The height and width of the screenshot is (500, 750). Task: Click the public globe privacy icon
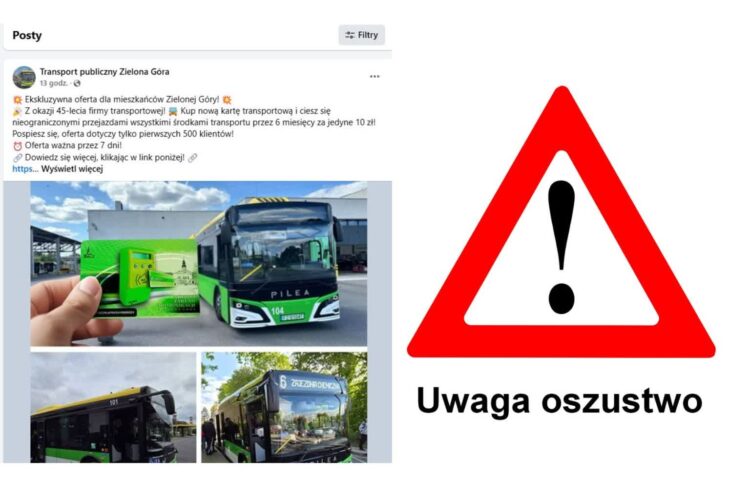(x=77, y=84)
